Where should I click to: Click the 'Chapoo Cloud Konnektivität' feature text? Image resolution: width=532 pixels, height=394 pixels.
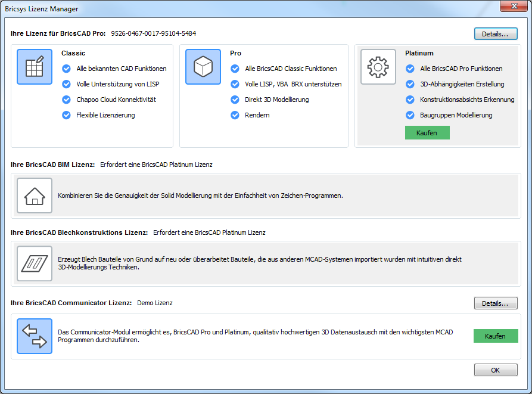[116, 100]
